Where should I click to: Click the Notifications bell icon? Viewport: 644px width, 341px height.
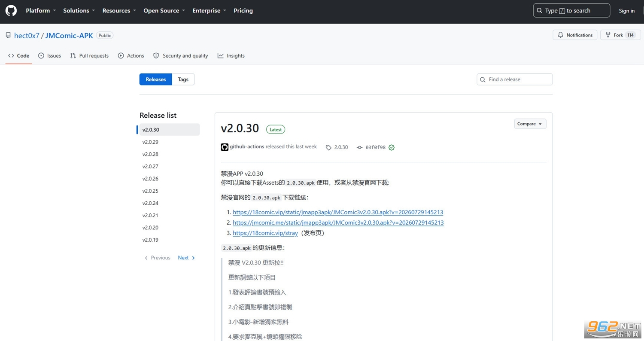coord(560,35)
